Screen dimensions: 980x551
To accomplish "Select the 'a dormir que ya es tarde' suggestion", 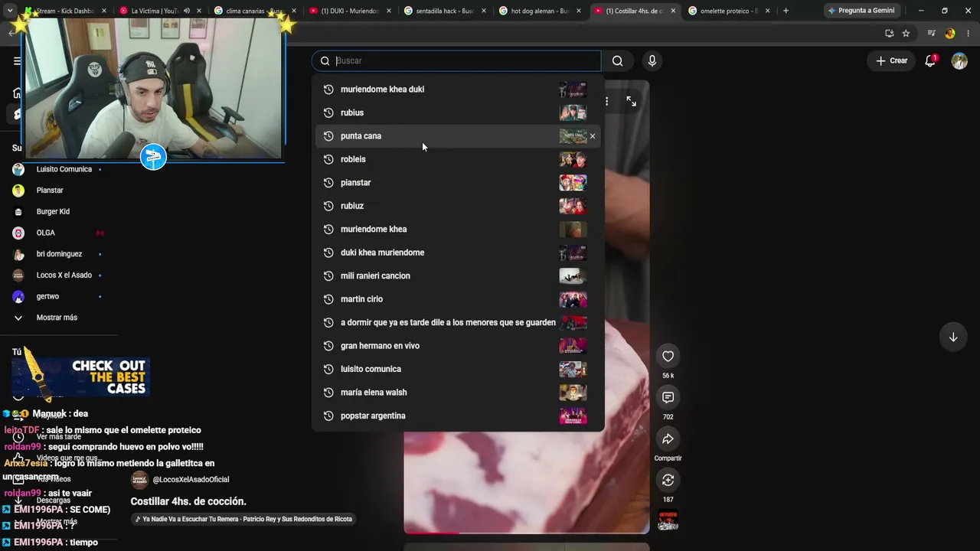I will (x=458, y=323).
